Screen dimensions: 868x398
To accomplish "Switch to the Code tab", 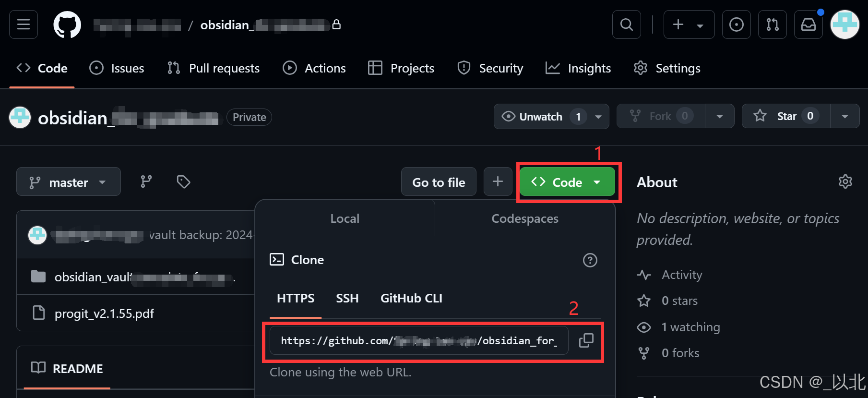I will tap(42, 68).
